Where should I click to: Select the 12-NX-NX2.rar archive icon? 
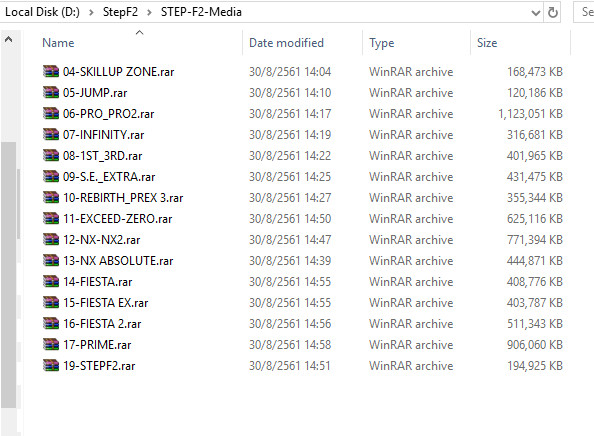click(x=51, y=239)
